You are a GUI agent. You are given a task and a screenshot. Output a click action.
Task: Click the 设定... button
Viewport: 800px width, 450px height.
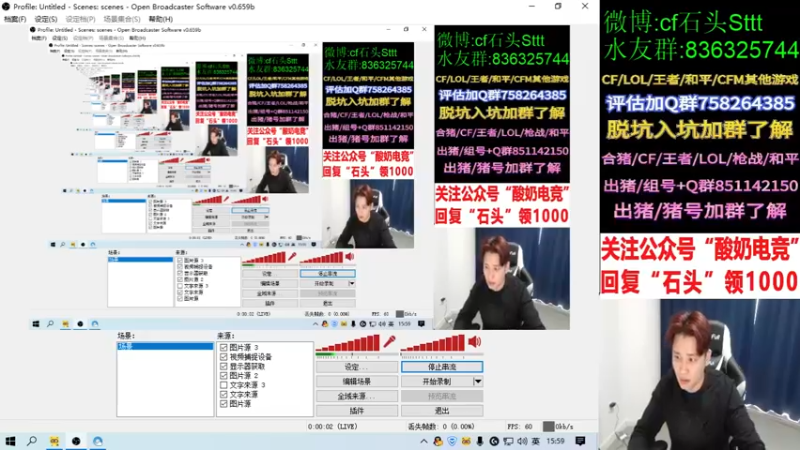[x=357, y=367]
